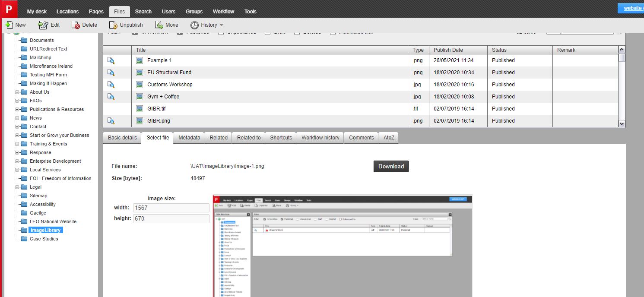The image size is (644, 297).
Task: Click the file list scrollbar down arrow
Action: (x=622, y=124)
